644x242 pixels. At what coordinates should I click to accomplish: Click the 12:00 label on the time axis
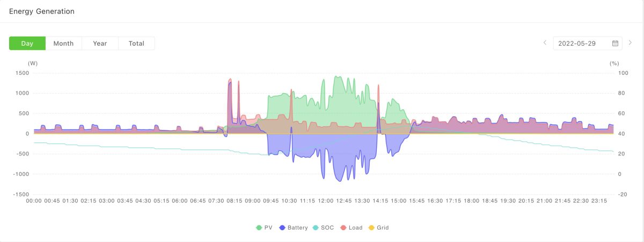coord(325,201)
